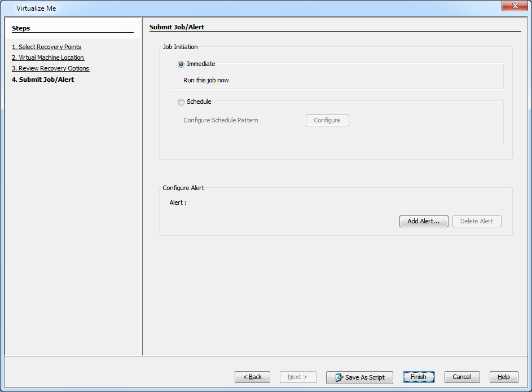The width and height of the screenshot is (532, 392).
Task: Click the Configure Schedule Pattern label
Action: (221, 120)
